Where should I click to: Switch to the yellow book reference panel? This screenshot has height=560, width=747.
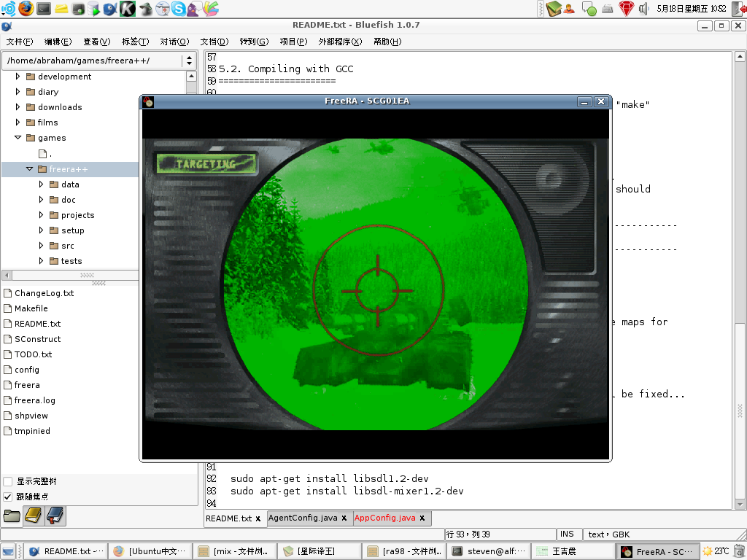34,516
